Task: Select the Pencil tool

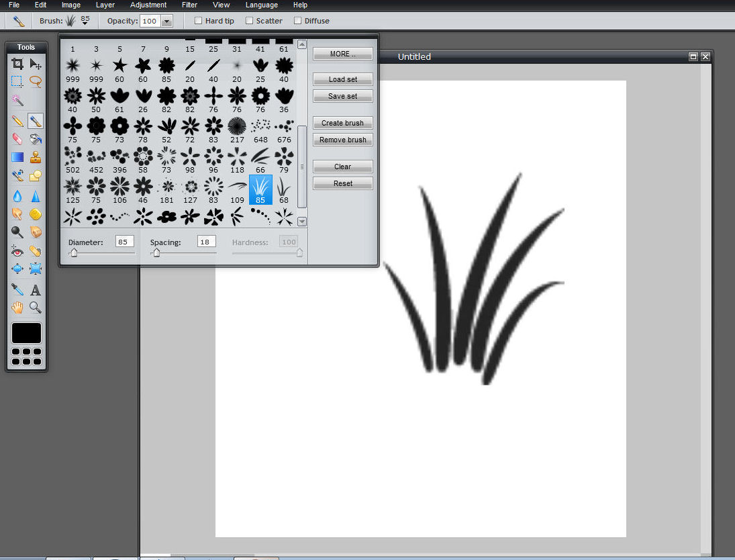Action: 17,121
